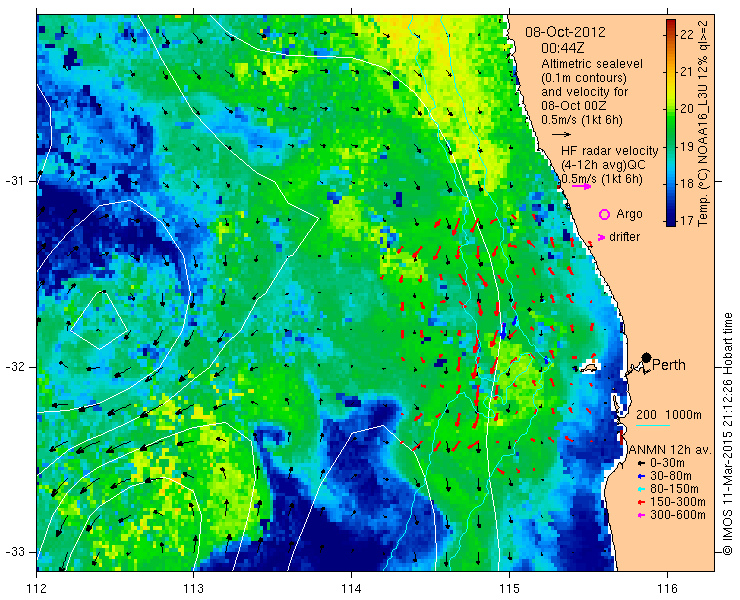The image size is (740, 600).
Task: Click the '30-80m' depth legend label
Action: [x=671, y=476]
